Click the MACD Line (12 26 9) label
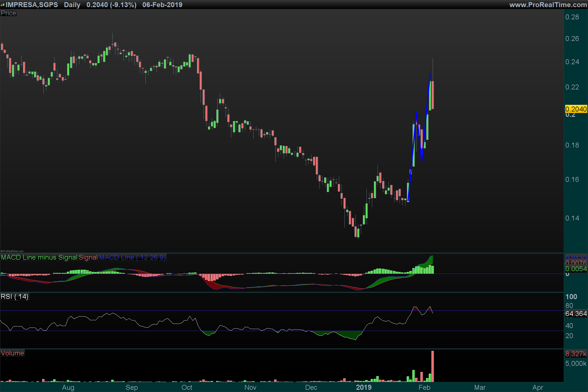The height and width of the screenshot is (392, 588). pos(133,257)
